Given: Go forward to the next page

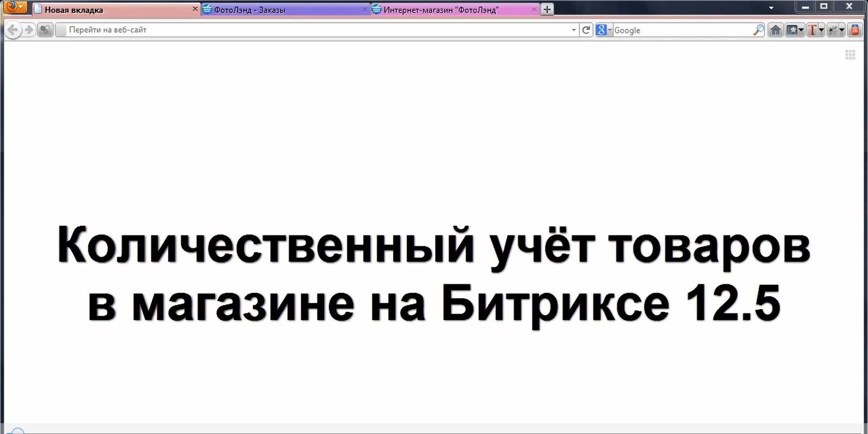Looking at the screenshot, I should (x=29, y=30).
